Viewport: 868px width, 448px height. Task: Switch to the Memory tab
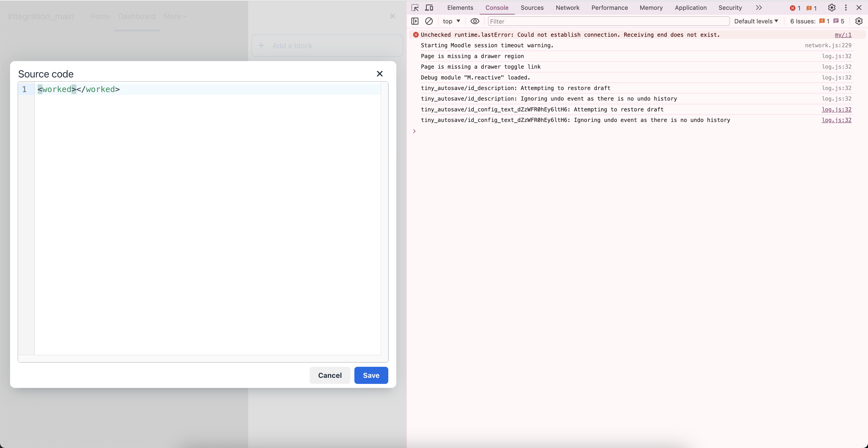click(x=651, y=8)
